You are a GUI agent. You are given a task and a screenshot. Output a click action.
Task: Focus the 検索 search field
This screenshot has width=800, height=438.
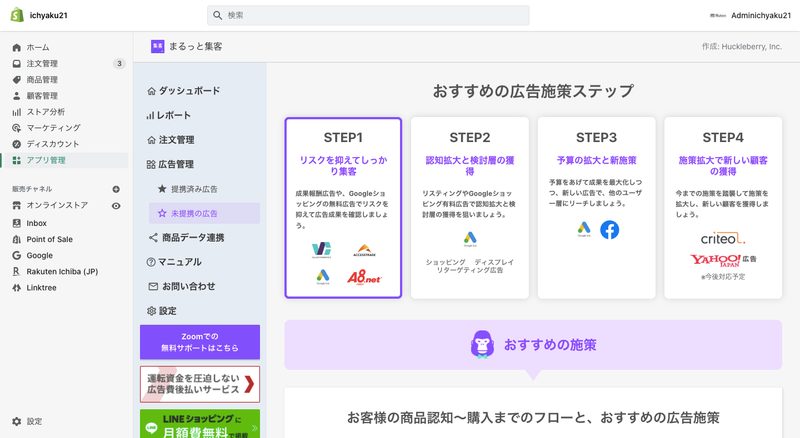coord(368,15)
